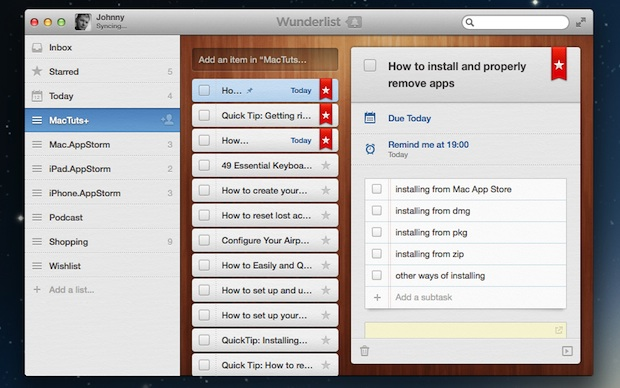This screenshot has height=388, width=620.
Task: Star 'Quick Tip: How to re…' task
Action: (326, 365)
